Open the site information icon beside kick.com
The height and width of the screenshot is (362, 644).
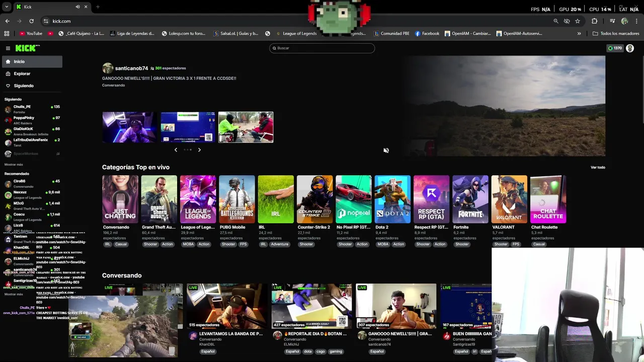coord(46,21)
